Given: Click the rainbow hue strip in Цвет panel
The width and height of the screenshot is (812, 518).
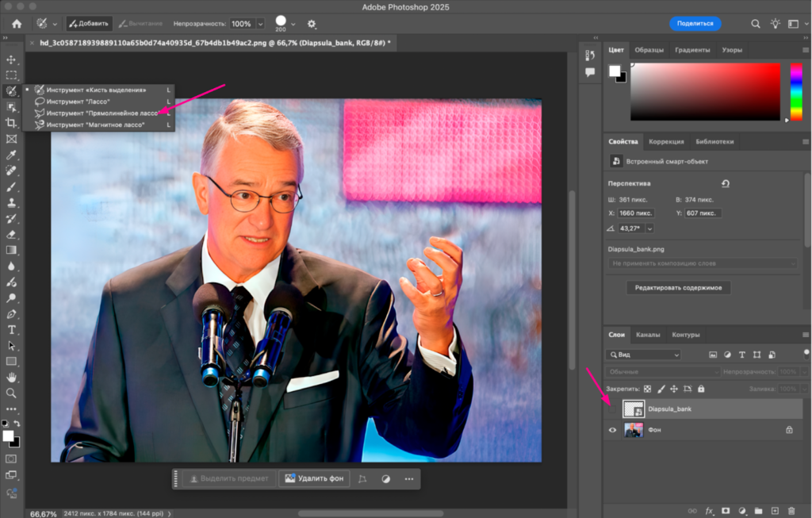Looking at the screenshot, I should tap(796, 91).
